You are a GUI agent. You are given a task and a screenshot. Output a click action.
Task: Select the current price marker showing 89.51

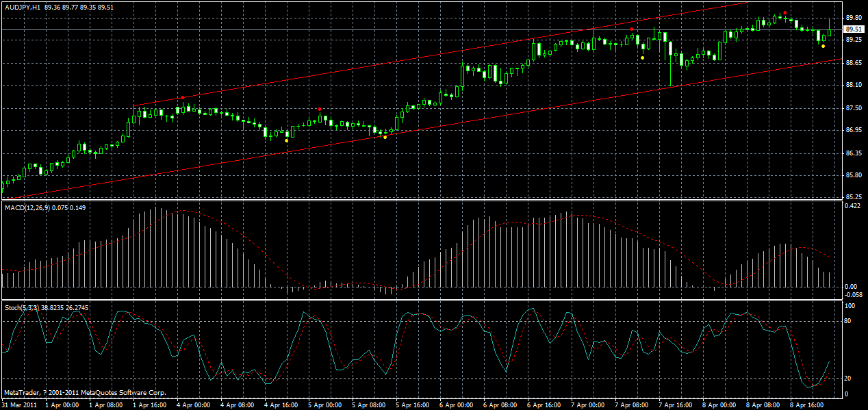tap(852, 29)
